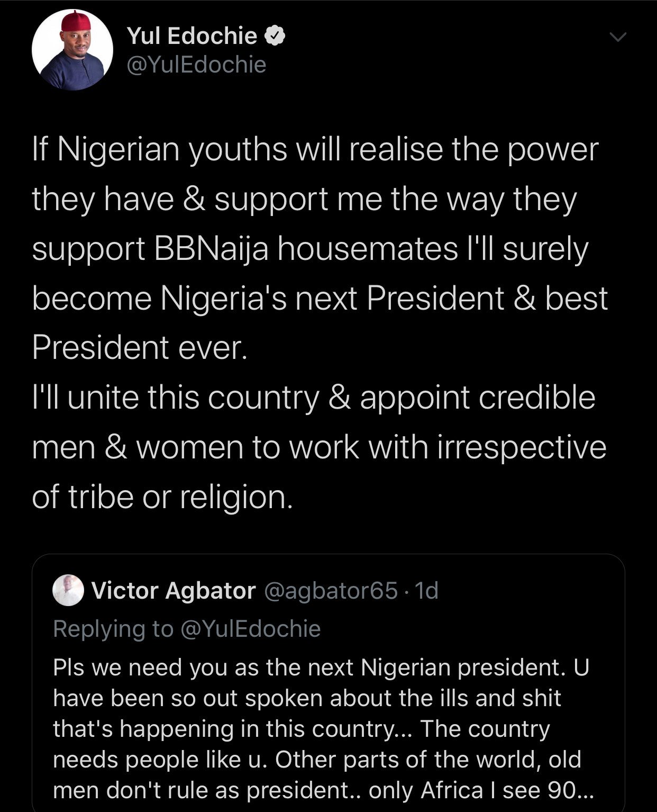Viewport: 657px width, 812px height.
Task: Click 'of tribe or religion.' closing line
Action: pyautogui.click(x=162, y=497)
